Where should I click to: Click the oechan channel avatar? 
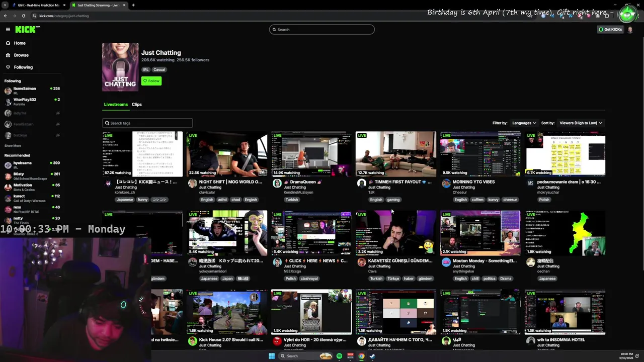coord(530,262)
